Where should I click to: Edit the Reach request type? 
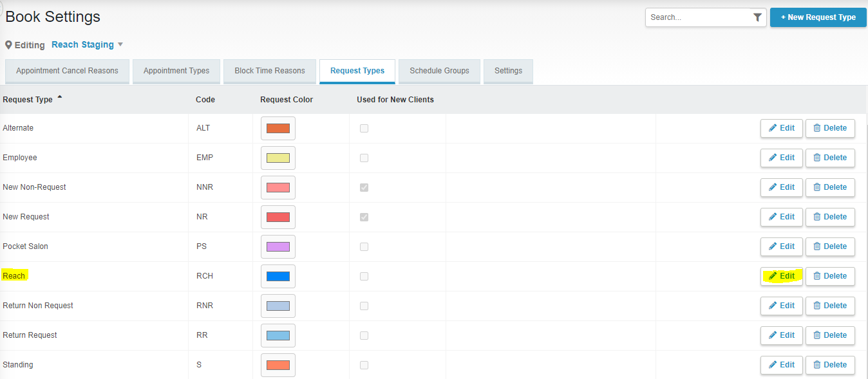pos(782,276)
